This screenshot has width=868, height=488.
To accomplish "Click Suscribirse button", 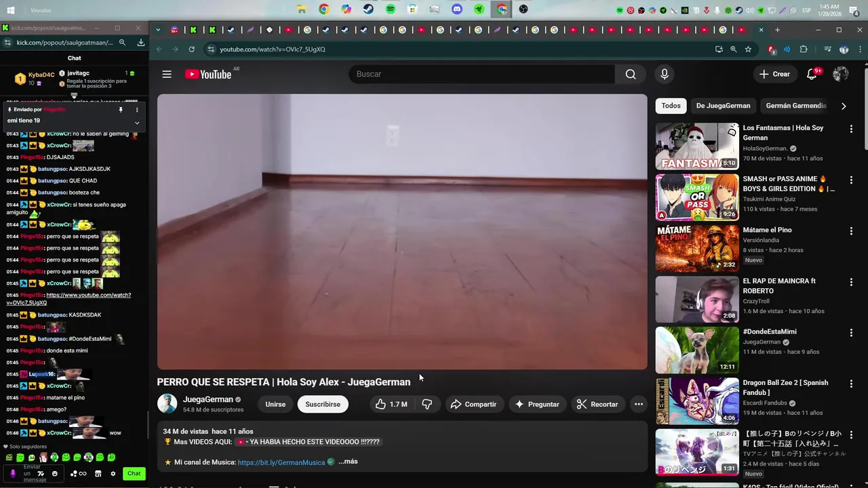I will (x=323, y=404).
